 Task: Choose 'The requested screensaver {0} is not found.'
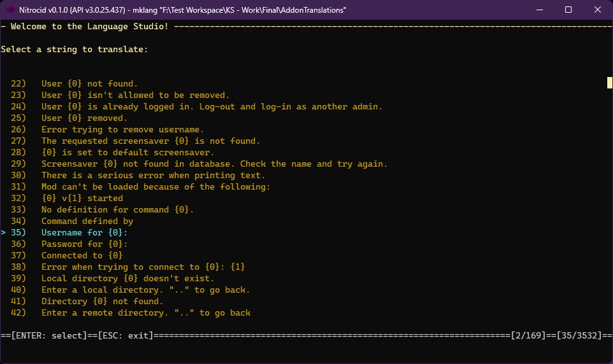pos(150,141)
